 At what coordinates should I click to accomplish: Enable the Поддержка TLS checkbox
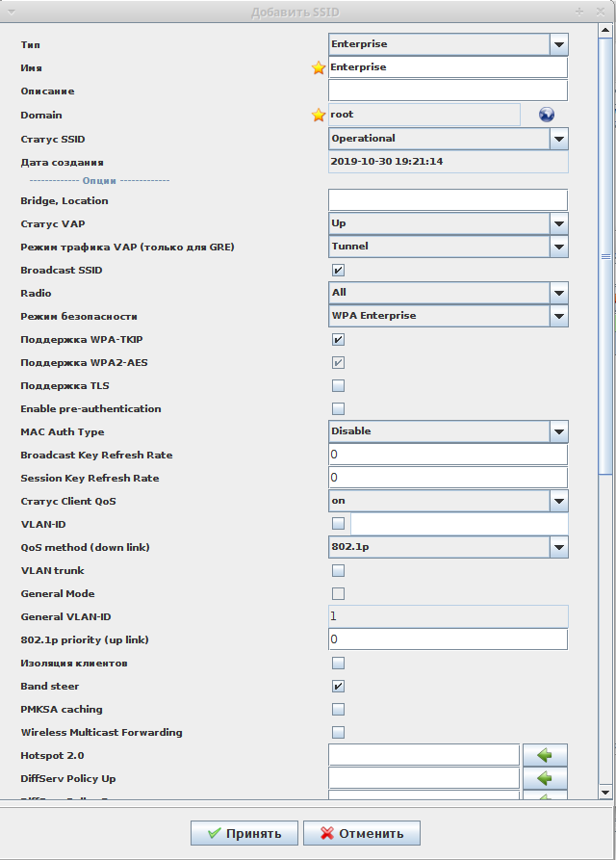pos(338,386)
